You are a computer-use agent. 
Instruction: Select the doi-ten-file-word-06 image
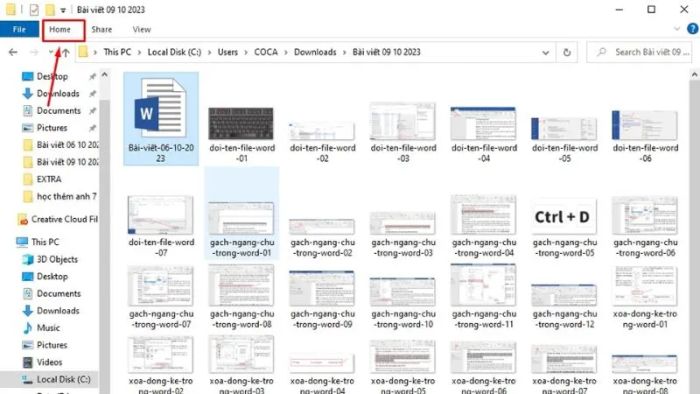645,125
